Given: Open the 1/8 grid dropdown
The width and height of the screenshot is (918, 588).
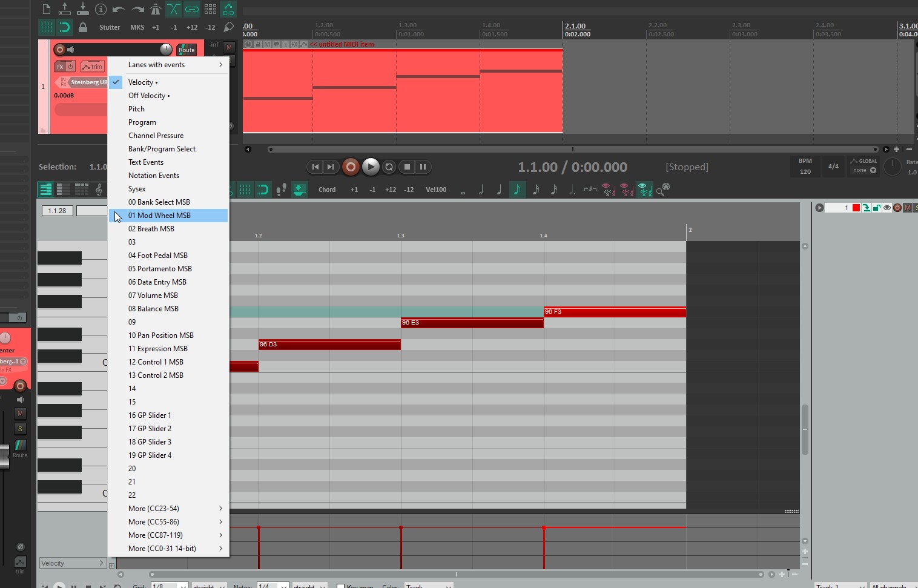Looking at the screenshot, I should 169,586.
